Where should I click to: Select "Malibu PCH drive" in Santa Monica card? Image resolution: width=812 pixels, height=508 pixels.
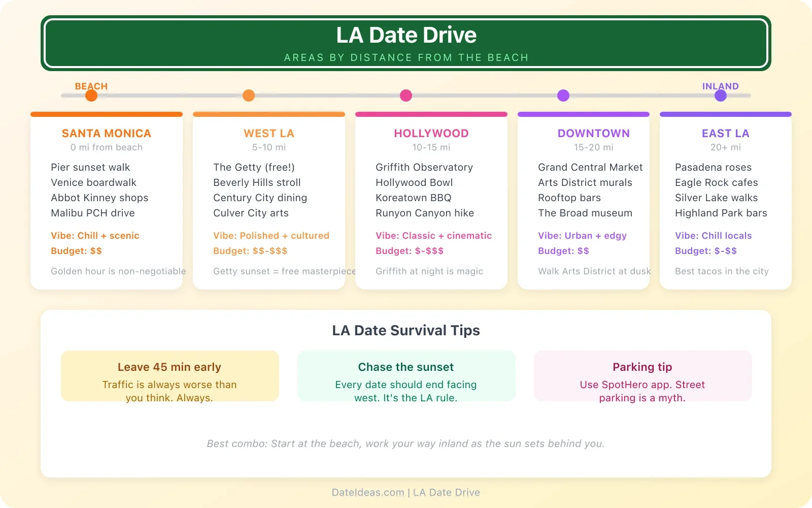click(93, 213)
